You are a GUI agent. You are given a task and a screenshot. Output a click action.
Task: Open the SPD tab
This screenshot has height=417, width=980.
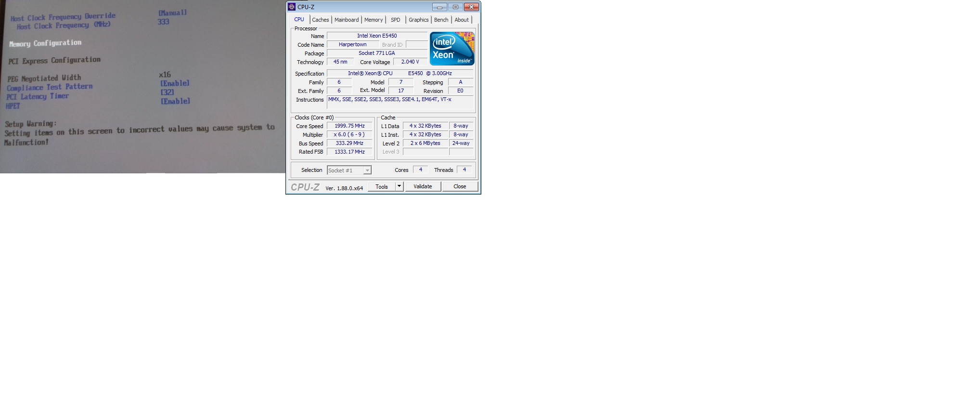click(x=396, y=20)
